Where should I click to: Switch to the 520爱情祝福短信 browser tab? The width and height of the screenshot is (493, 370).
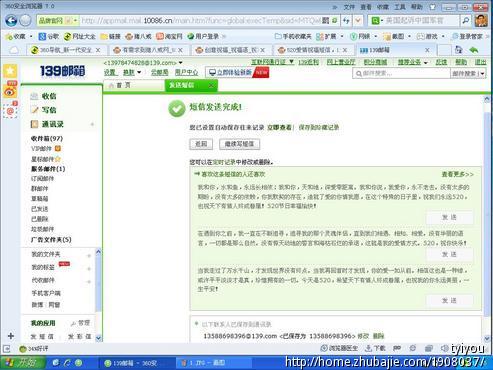(x=313, y=50)
